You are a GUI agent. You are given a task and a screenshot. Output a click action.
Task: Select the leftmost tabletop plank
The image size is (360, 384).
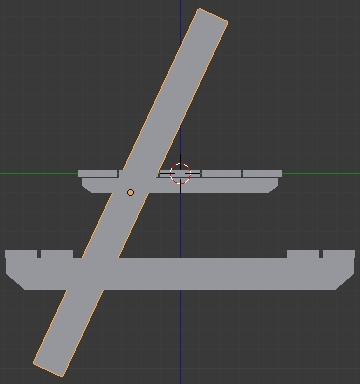[x=98, y=173]
